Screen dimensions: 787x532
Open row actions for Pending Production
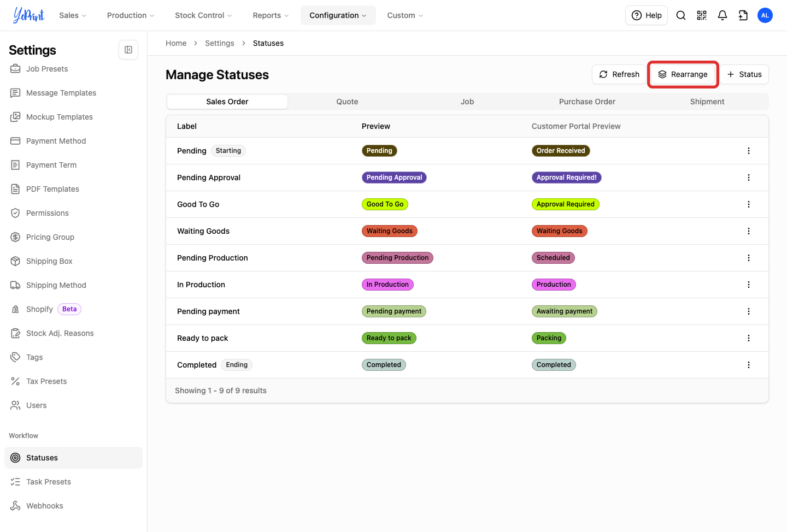(749, 258)
